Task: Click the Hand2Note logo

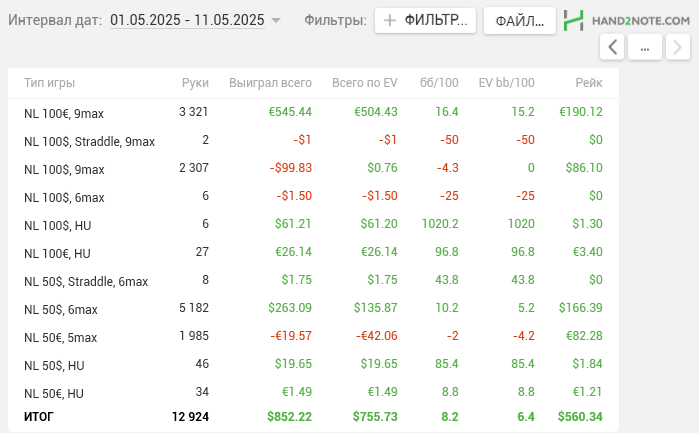Action: pos(627,20)
